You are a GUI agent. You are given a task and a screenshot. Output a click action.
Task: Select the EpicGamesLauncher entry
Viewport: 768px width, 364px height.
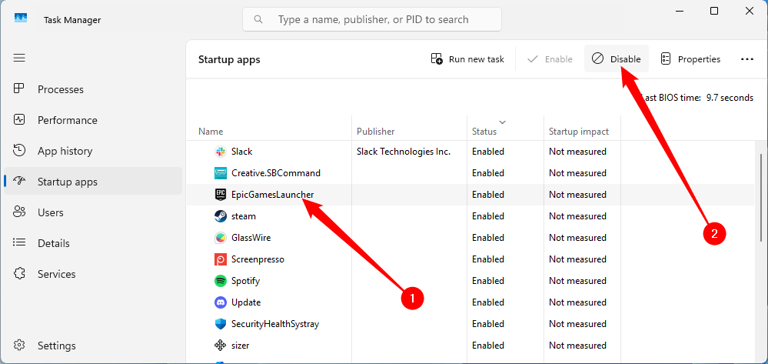click(272, 194)
